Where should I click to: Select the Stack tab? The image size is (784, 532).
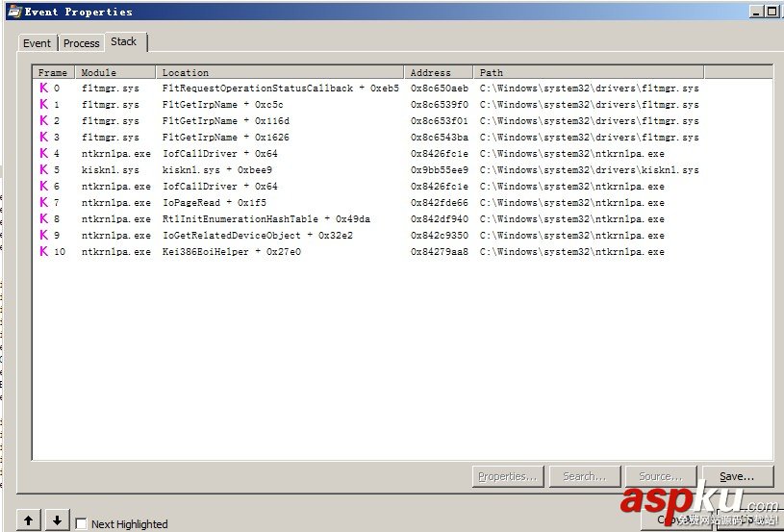click(x=123, y=41)
